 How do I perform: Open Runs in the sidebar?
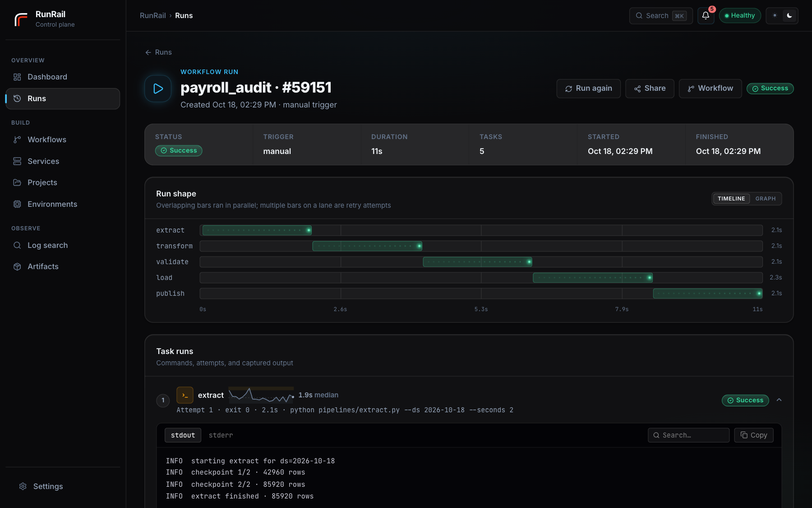point(63,99)
